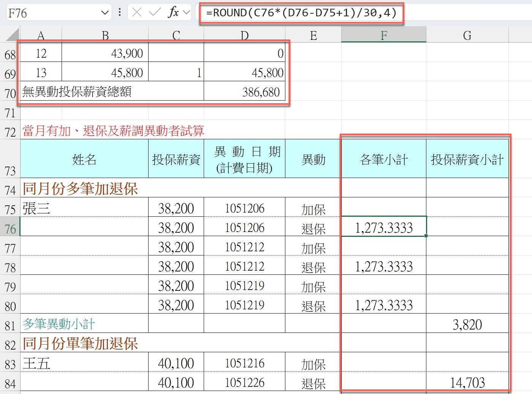The width and height of the screenshot is (532, 394).
Task: Select column G header
Action: click(x=467, y=36)
